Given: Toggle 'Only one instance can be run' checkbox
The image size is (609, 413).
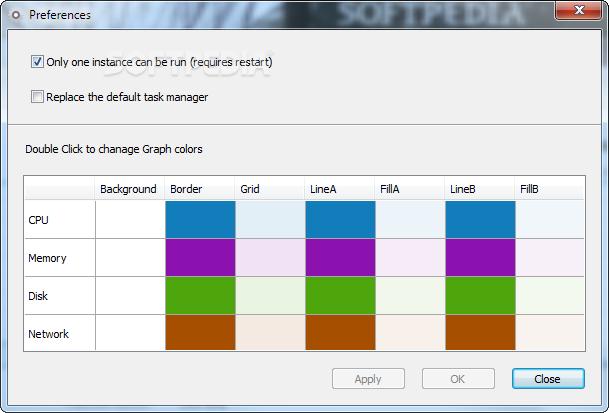Looking at the screenshot, I should (x=37, y=62).
